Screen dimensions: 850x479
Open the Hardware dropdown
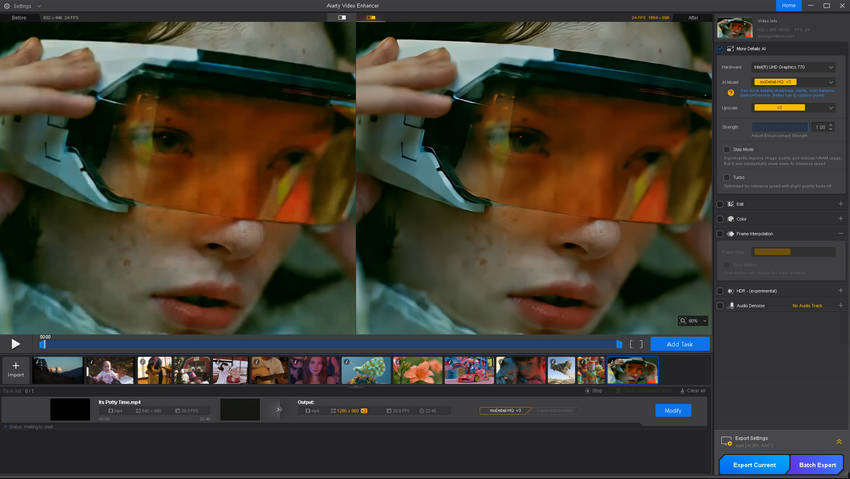click(x=793, y=67)
